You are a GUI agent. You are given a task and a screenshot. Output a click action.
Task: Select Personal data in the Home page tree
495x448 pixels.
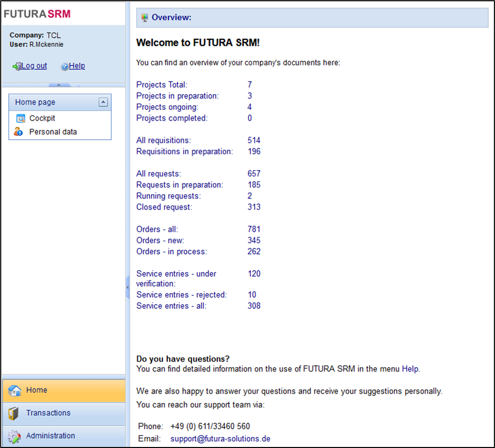pos(53,132)
